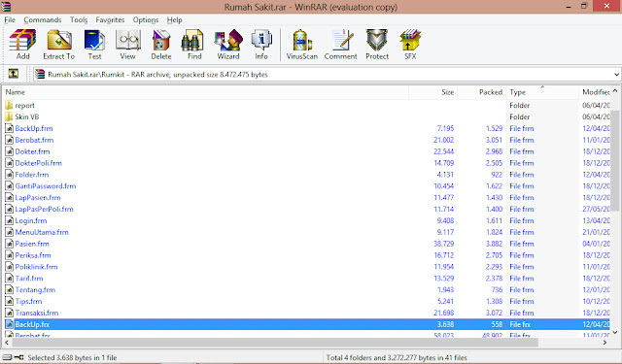The image size is (622, 364).
Task: Click the WinRAR title bar app icon
Action: 6,7
